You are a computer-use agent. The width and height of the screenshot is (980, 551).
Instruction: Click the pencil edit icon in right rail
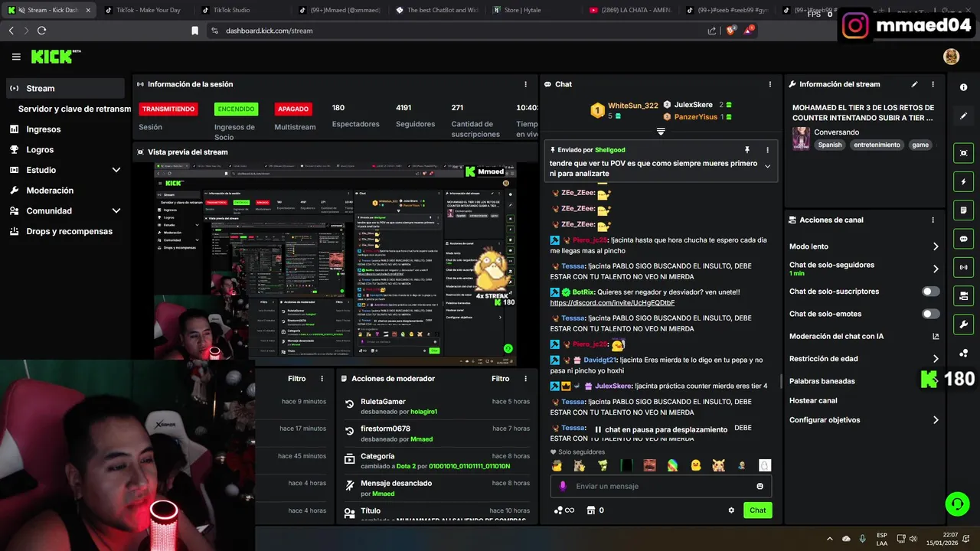963,116
